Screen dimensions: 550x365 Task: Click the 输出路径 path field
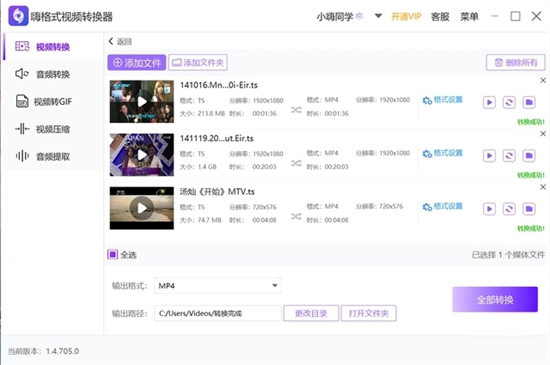[x=217, y=313]
